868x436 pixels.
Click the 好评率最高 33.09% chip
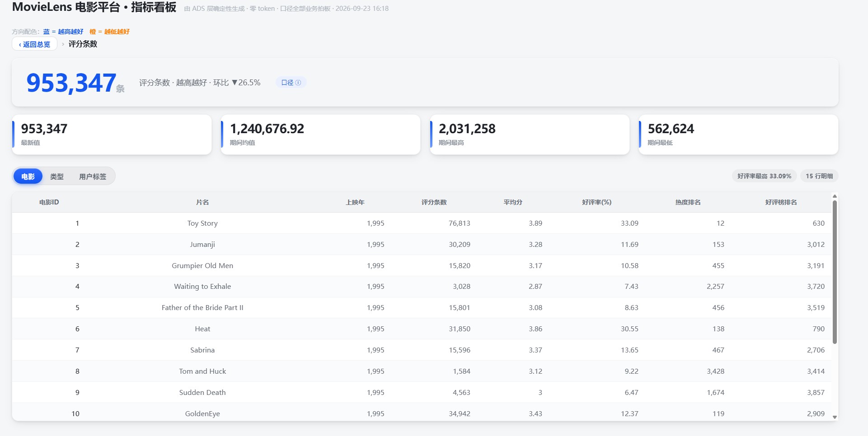pyautogui.click(x=764, y=176)
